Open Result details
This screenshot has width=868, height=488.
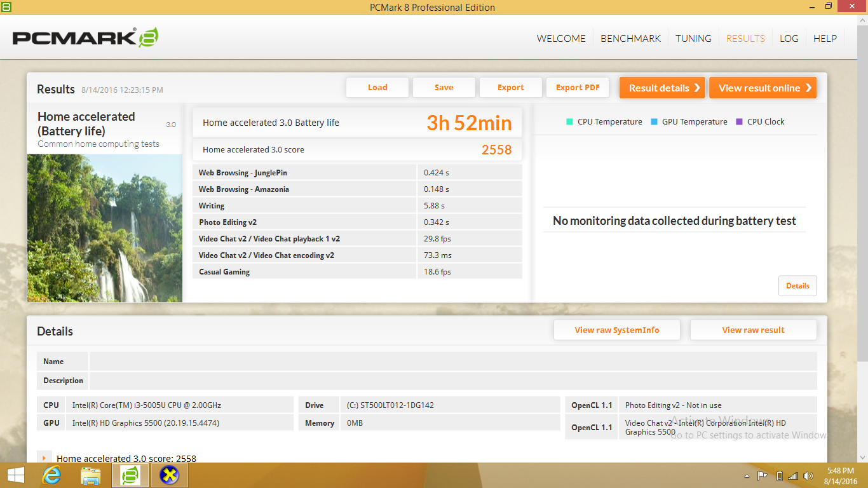pyautogui.click(x=663, y=88)
